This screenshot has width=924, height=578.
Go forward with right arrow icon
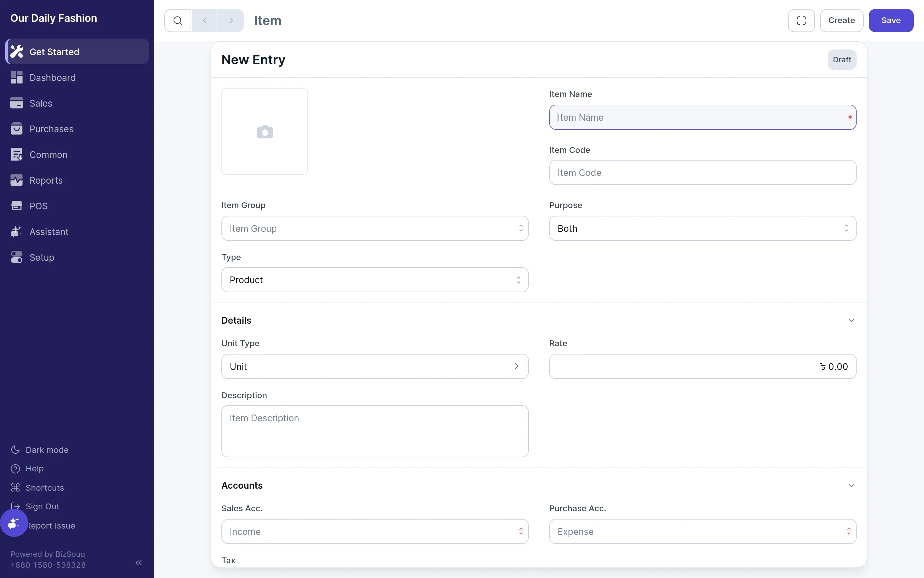231,20
